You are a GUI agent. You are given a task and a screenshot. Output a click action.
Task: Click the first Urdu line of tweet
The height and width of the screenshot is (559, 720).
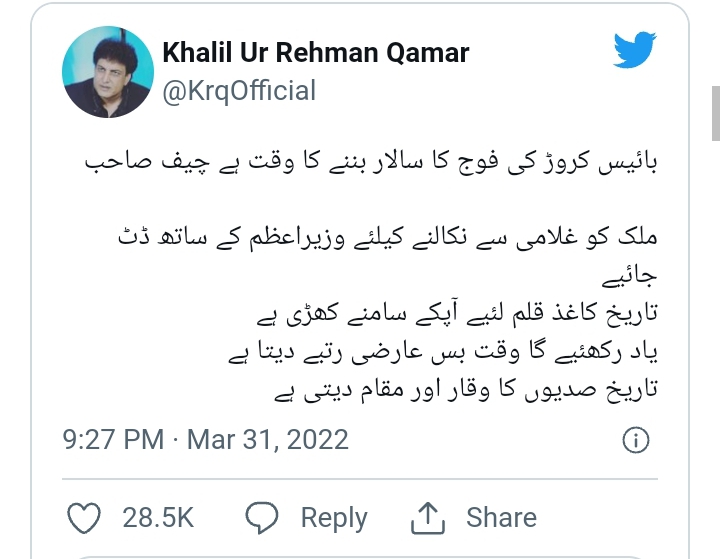click(x=371, y=162)
